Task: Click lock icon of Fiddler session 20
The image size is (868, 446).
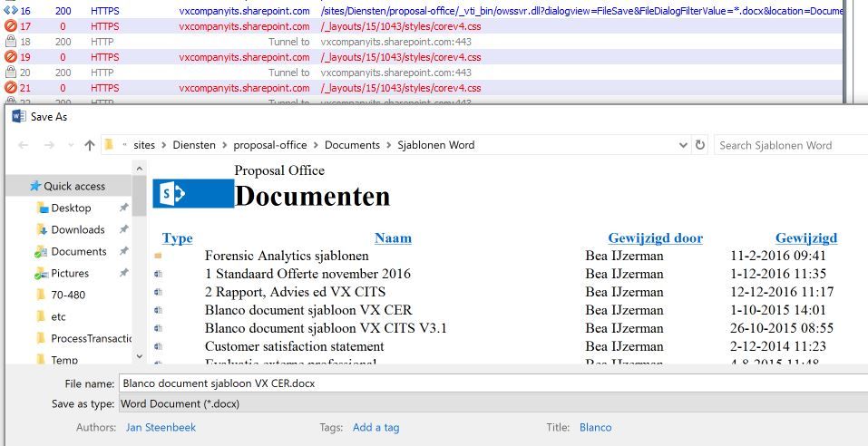Action: click(x=10, y=73)
